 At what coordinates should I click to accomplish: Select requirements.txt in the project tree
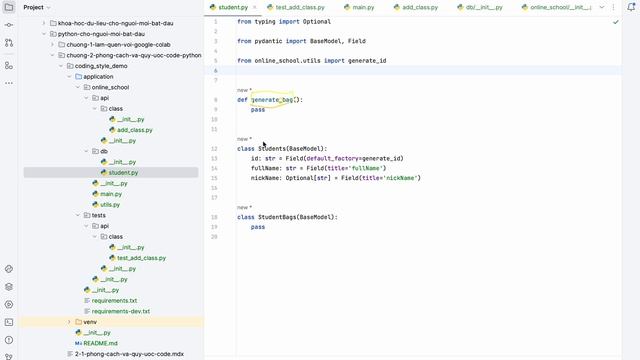pyautogui.click(x=114, y=300)
